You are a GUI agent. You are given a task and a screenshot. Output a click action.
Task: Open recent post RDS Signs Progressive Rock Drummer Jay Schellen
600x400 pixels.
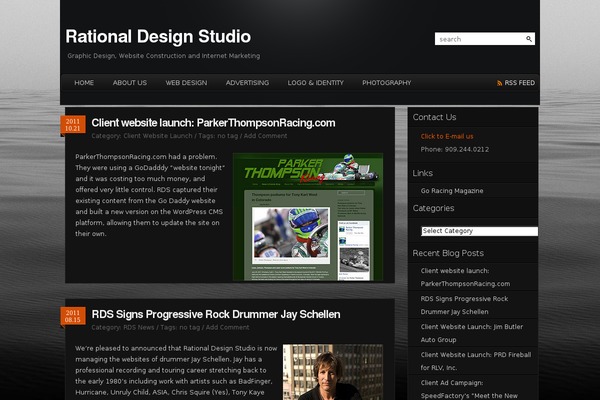464,305
